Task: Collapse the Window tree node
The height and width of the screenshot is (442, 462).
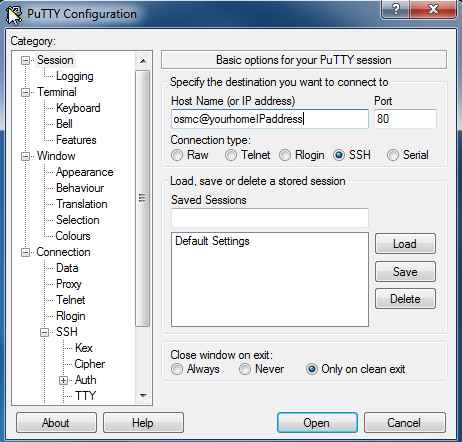Action: coord(25,156)
